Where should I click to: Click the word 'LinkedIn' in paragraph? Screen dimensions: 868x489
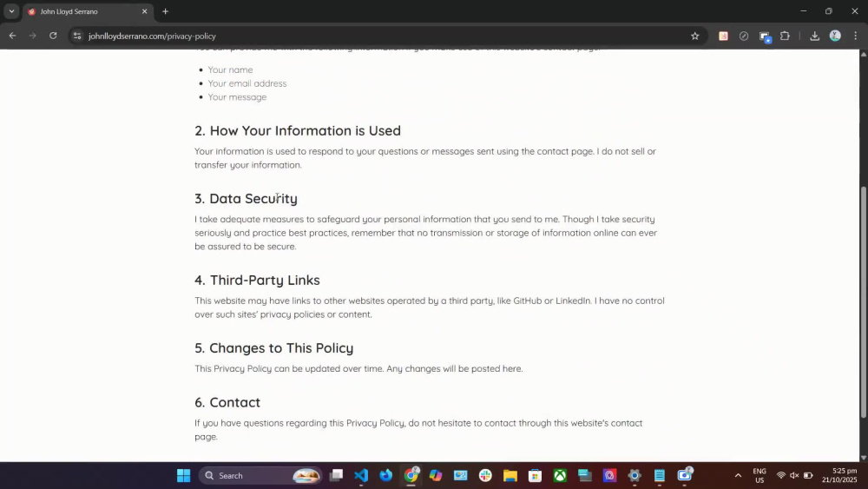pyautogui.click(x=573, y=301)
